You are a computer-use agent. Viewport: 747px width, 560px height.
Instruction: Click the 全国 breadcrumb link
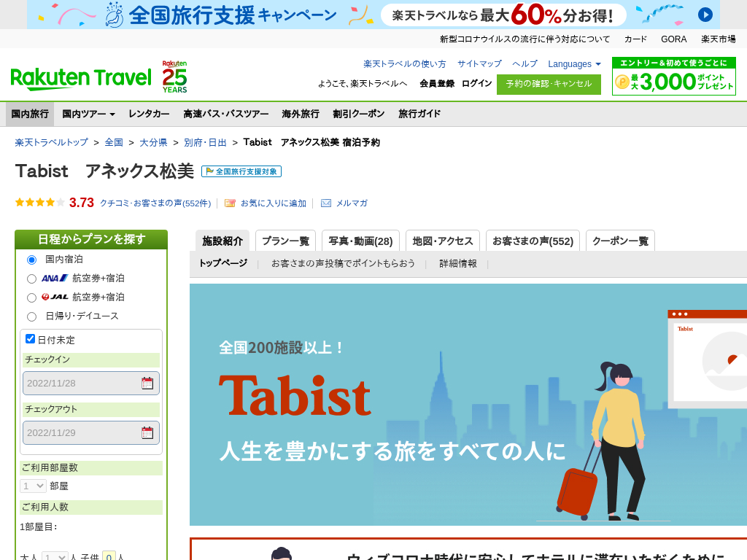[x=114, y=142]
